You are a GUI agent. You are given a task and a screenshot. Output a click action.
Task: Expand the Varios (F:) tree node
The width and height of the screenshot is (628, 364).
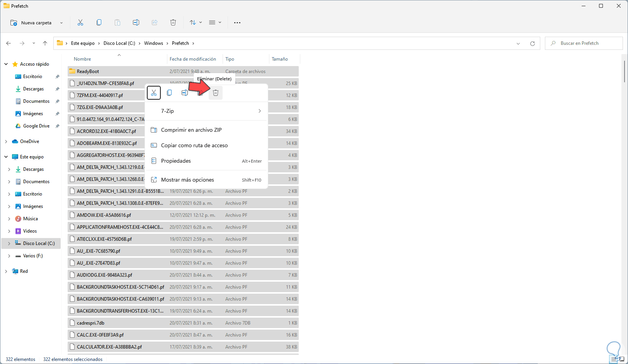click(9, 256)
